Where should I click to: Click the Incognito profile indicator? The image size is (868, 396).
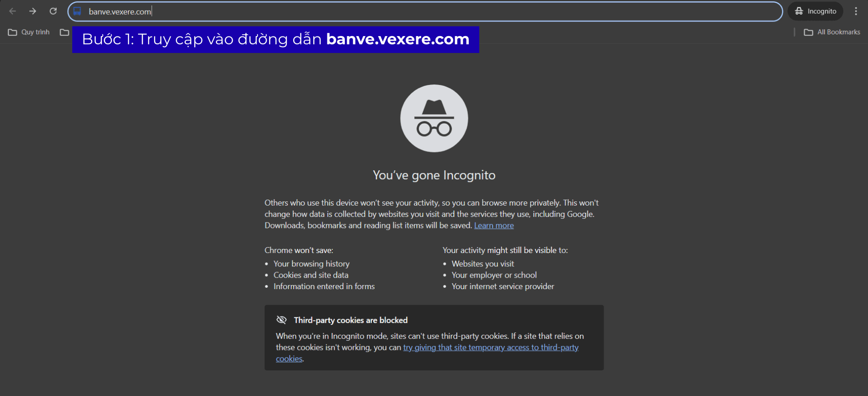click(815, 11)
